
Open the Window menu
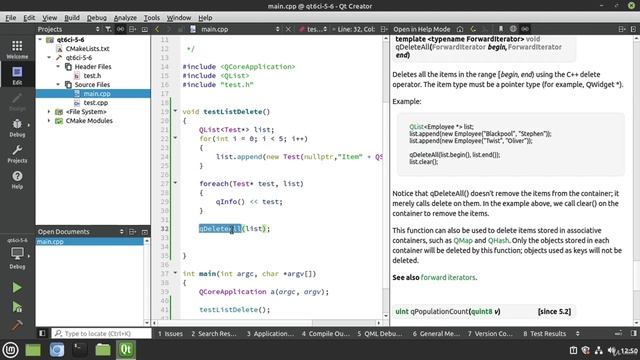coord(179,18)
